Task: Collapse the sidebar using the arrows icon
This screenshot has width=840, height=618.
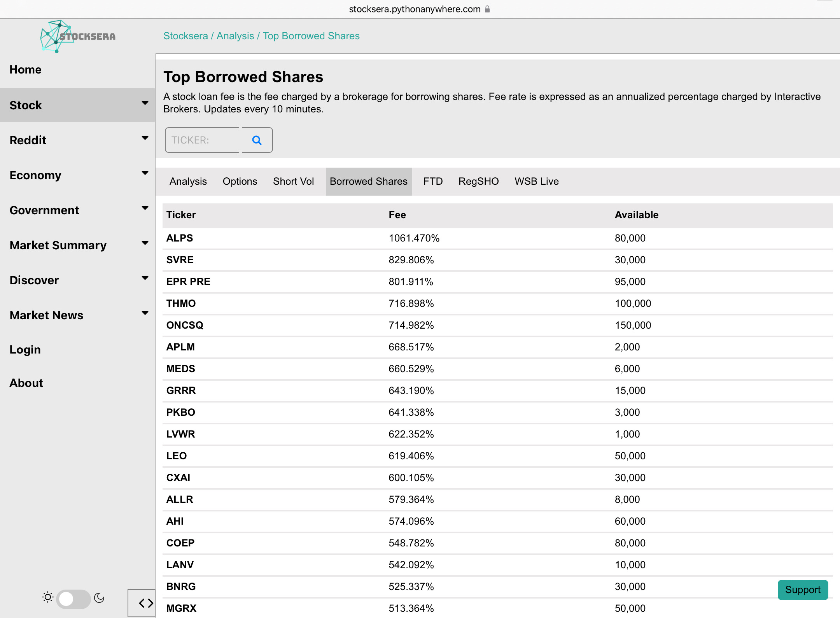Action: tap(146, 603)
